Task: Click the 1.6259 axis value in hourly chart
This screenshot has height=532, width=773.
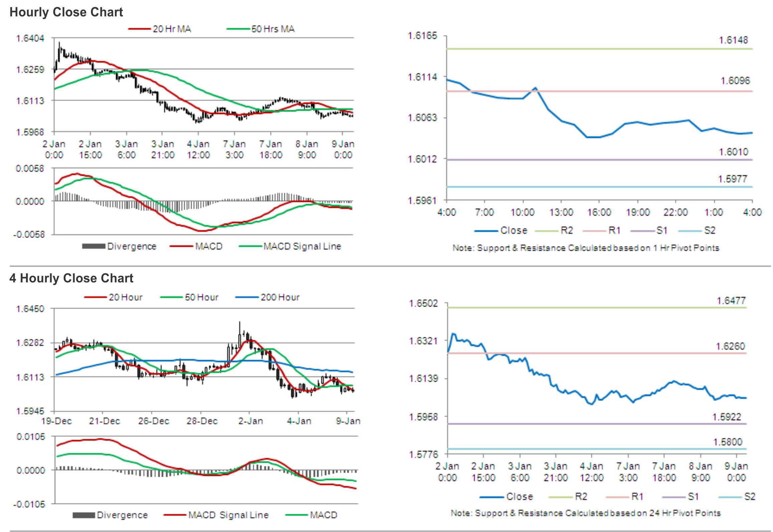Action: click(x=30, y=70)
